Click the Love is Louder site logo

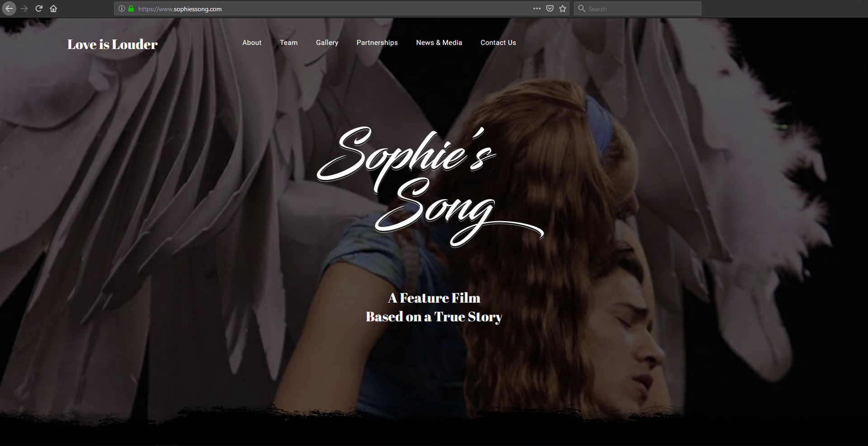(113, 44)
